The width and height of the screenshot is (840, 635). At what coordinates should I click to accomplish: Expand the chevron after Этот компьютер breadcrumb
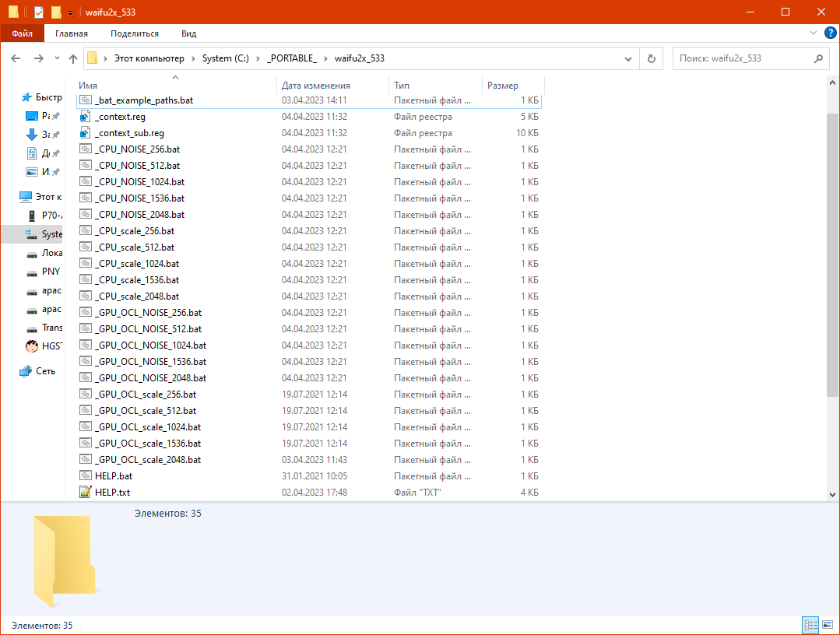click(x=193, y=58)
